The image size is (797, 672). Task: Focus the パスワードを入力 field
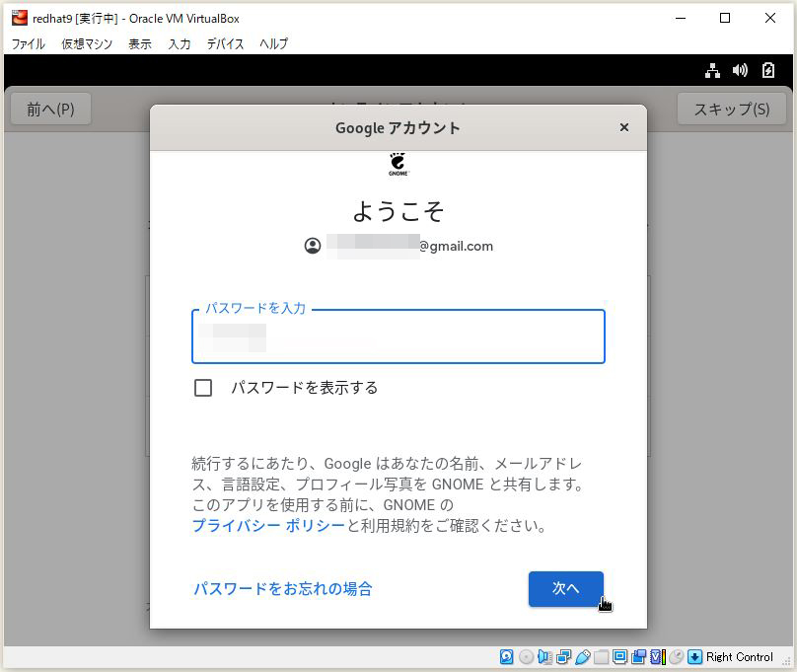[398, 336]
